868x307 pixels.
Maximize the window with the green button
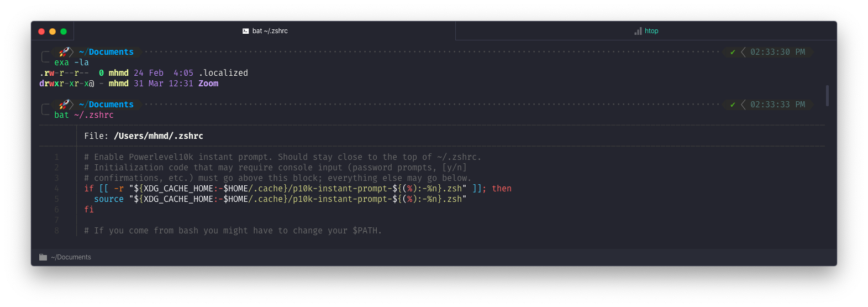click(64, 32)
